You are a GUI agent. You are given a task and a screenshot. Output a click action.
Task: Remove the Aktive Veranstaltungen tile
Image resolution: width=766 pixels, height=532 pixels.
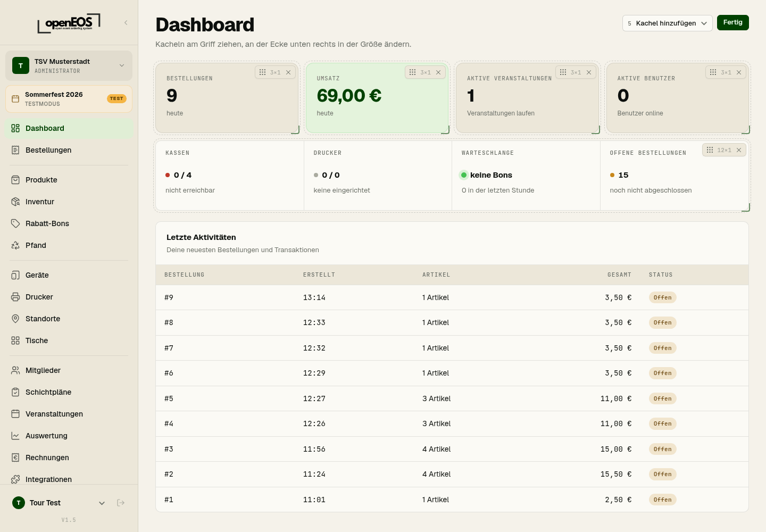click(x=589, y=72)
